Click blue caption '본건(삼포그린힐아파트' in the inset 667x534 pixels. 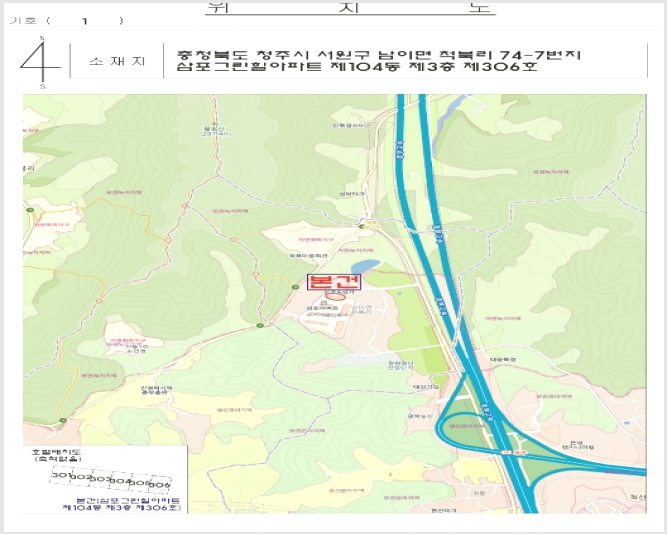click(128, 501)
